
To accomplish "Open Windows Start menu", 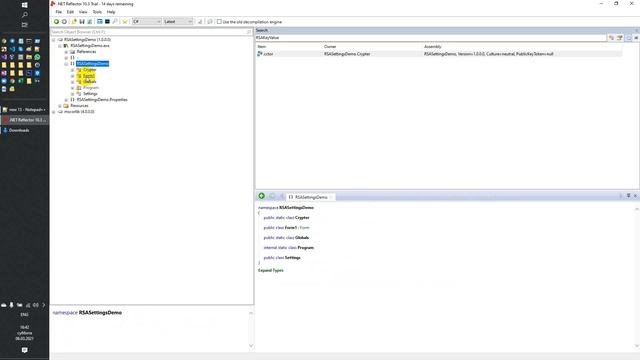I will pos(24,5).
